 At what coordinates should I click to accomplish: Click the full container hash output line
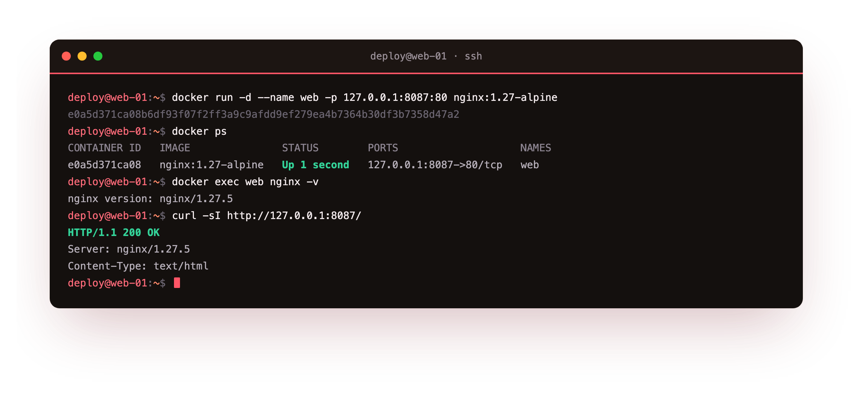click(x=264, y=114)
